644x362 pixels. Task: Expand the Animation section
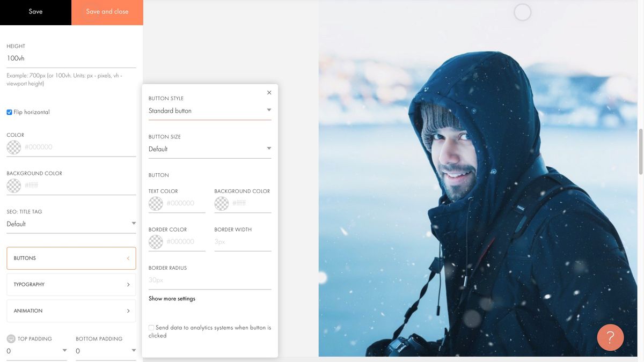click(71, 311)
